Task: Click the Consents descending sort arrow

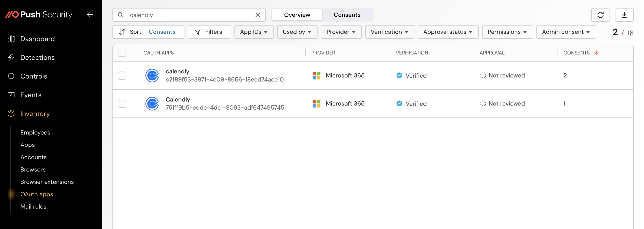Action: pos(597,53)
